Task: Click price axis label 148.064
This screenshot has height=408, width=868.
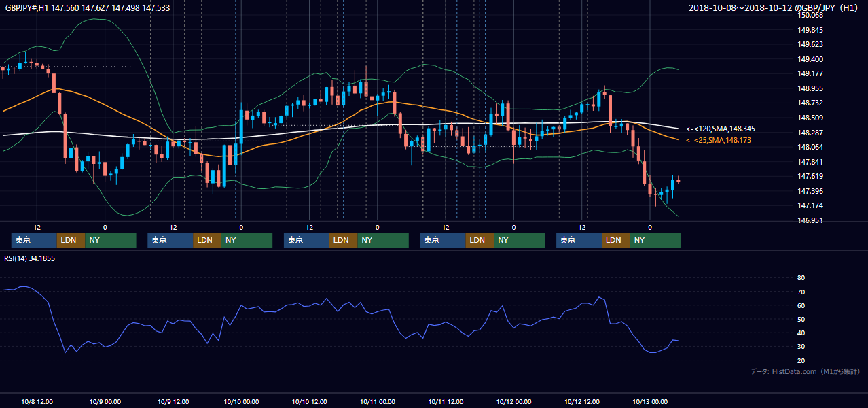Action: click(810, 147)
